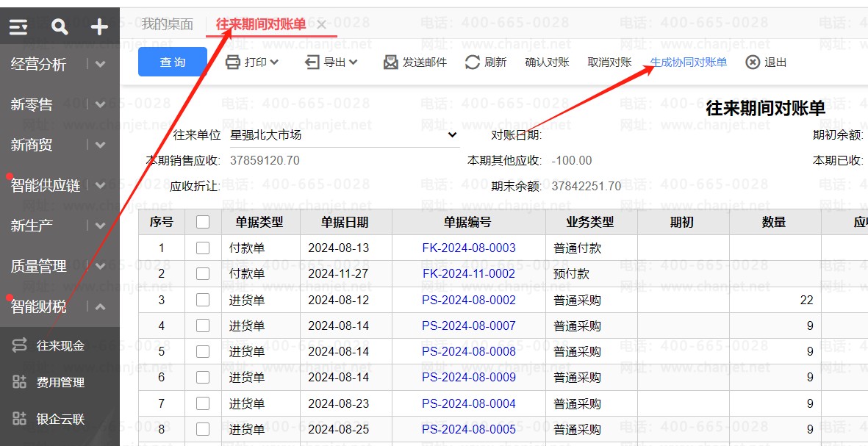Screen dimensions: 868x446
Task: Open document link FK-2024-11-0002
Action: pyautogui.click(x=469, y=274)
